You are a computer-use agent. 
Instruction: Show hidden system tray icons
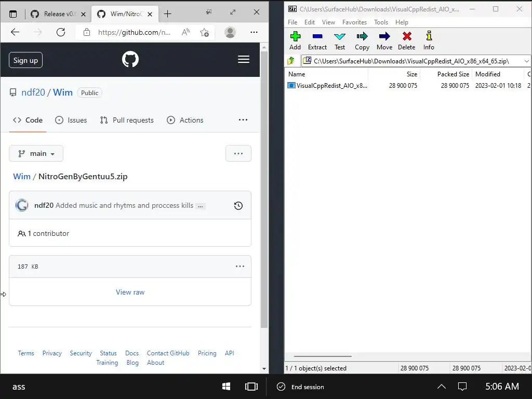442,387
